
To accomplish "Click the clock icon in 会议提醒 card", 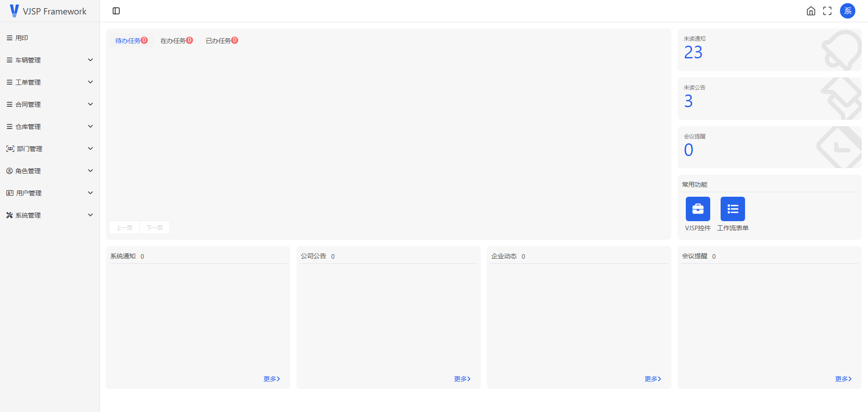I will tap(840, 147).
